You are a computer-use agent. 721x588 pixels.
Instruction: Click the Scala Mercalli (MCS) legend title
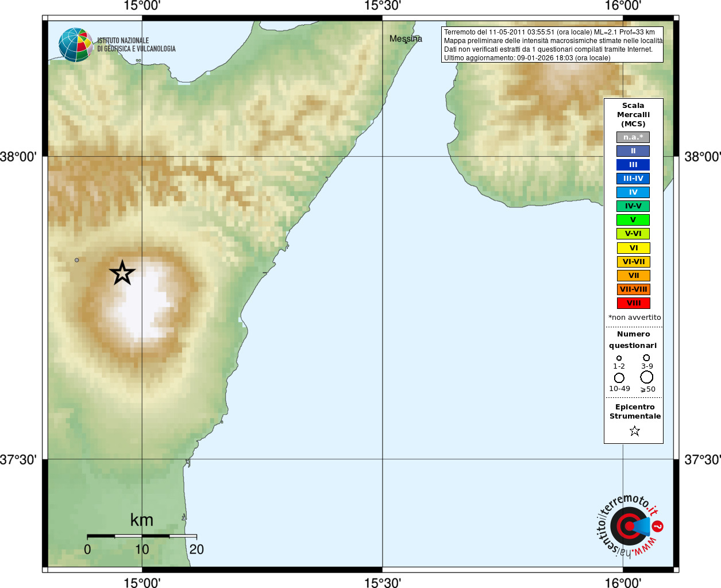click(633, 115)
